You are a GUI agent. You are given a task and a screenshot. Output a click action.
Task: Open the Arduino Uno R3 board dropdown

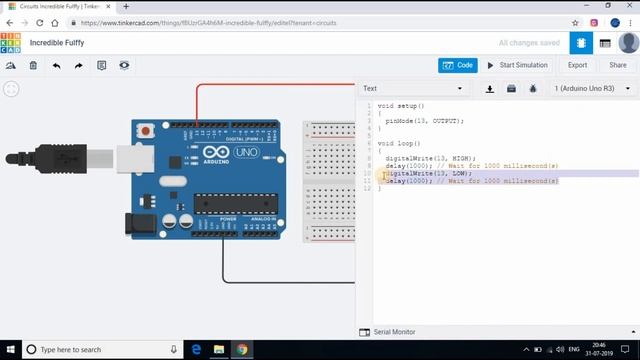pos(592,89)
